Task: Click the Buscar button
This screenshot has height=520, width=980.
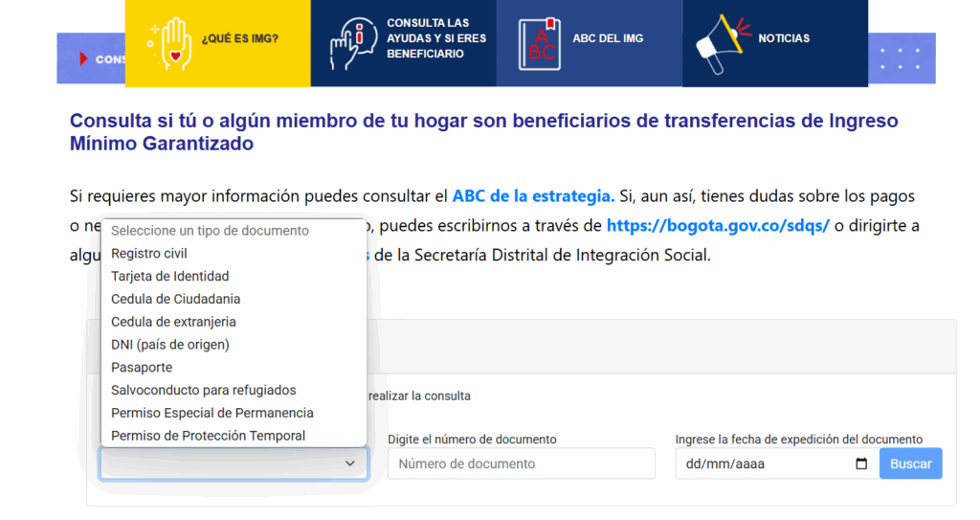Action: tap(911, 463)
